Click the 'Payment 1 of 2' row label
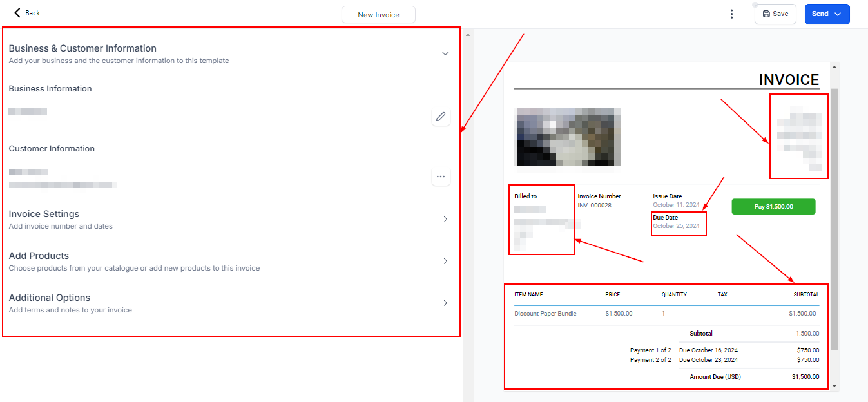The width and height of the screenshot is (868, 402). (x=650, y=350)
